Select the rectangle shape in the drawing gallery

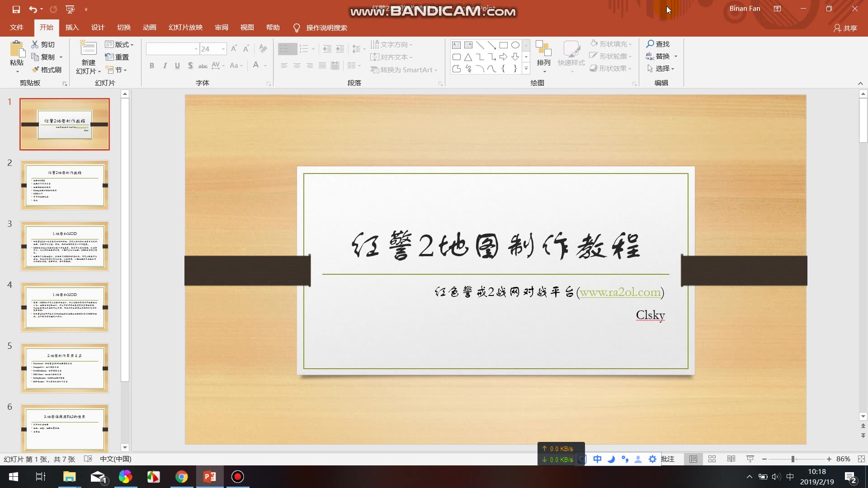(504, 45)
